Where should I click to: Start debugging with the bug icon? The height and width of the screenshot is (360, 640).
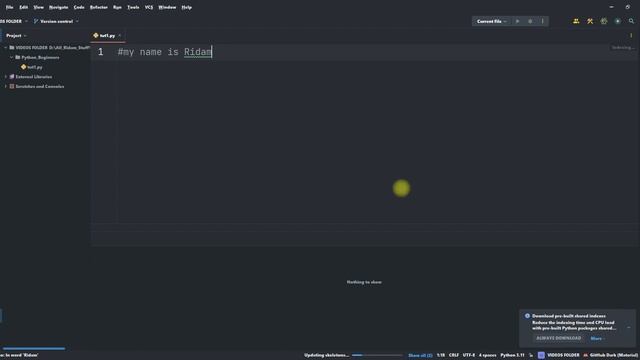(530, 21)
